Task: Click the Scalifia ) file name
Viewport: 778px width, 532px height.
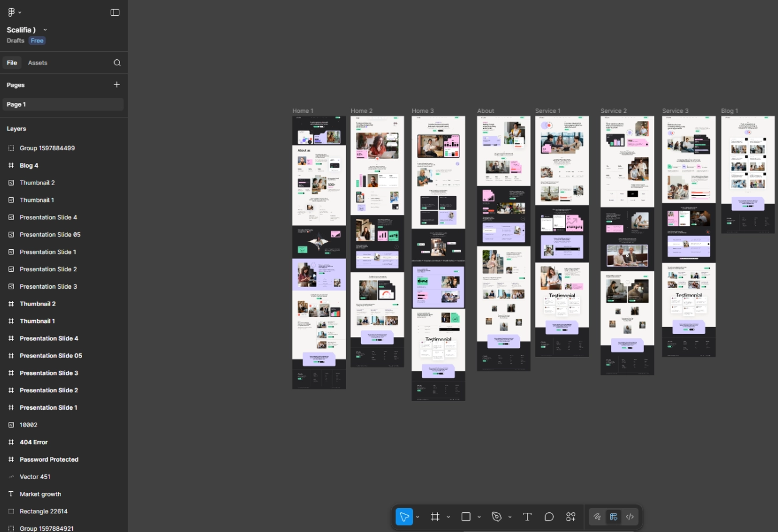Action: coord(21,30)
